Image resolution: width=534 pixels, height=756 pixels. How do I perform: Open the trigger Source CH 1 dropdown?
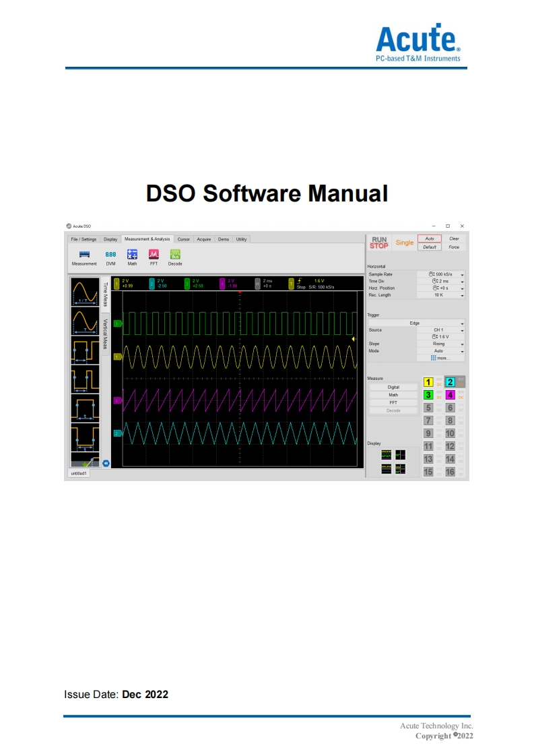[x=441, y=330]
